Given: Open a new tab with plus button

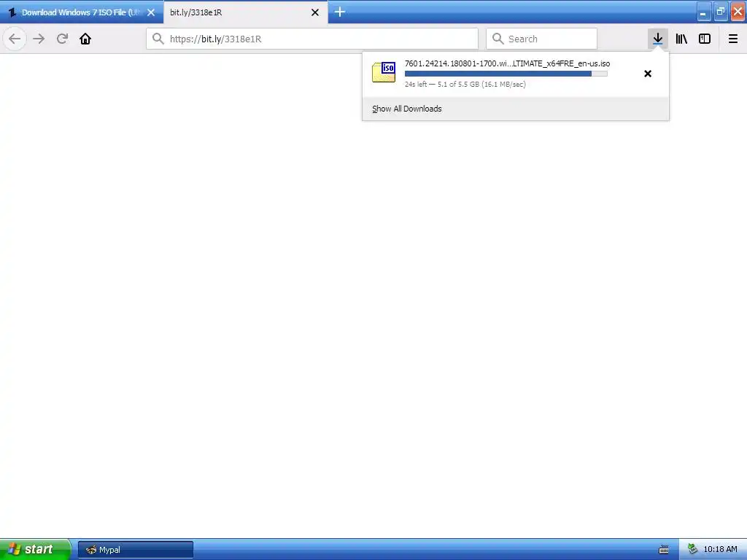Looking at the screenshot, I should point(340,12).
